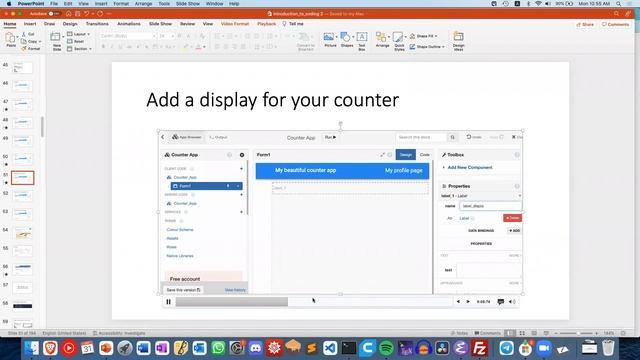The image size is (640, 360).
Task: Open the Picture dropdown arrow
Action: pyautogui.click(x=336, y=37)
